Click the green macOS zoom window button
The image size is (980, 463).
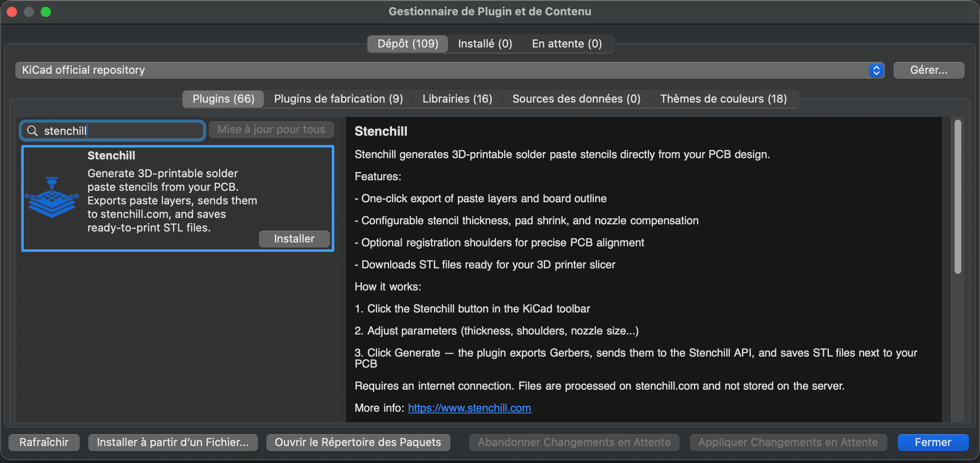point(46,12)
